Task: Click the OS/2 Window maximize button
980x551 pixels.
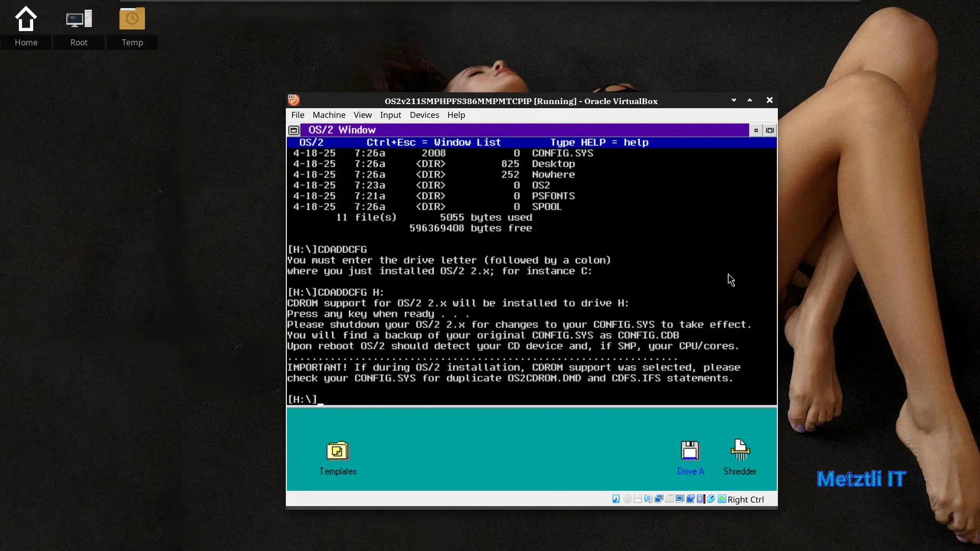Action: tap(770, 130)
